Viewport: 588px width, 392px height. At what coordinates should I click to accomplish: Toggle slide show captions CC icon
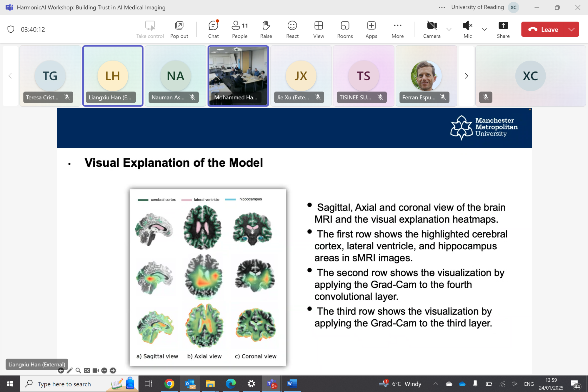click(x=87, y=371)
